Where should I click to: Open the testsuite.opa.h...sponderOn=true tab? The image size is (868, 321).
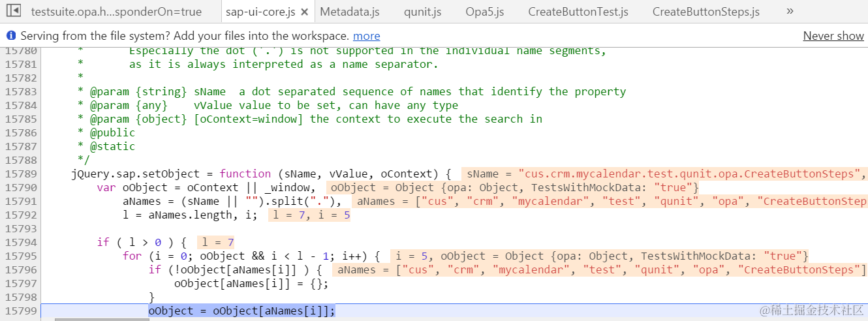click(116, 12)
